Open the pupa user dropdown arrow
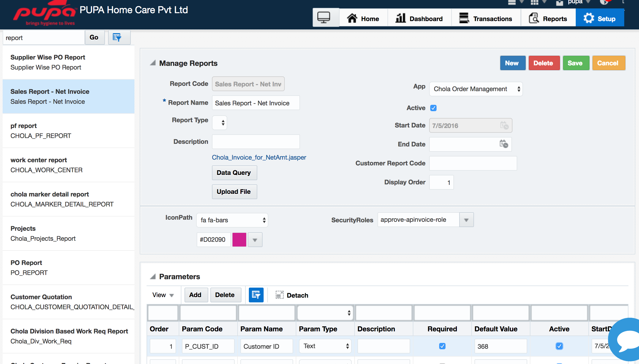This screenshot has width=639, height=364. (588, 2)
